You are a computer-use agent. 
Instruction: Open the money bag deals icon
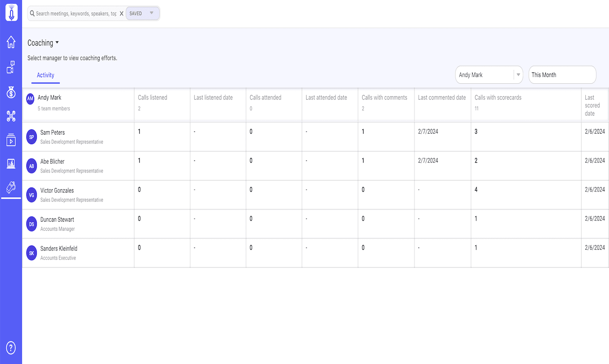click(x=11, y=92)
